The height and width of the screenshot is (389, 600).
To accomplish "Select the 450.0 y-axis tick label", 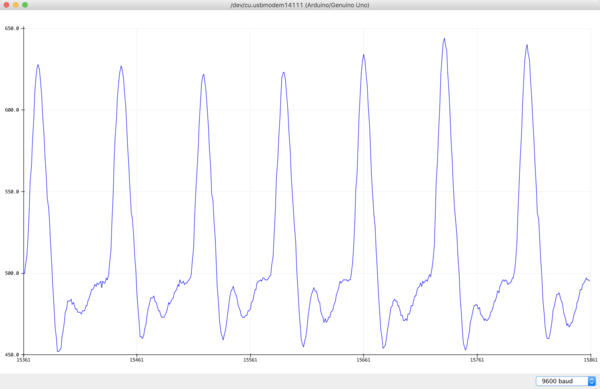I will pos(11,355).
